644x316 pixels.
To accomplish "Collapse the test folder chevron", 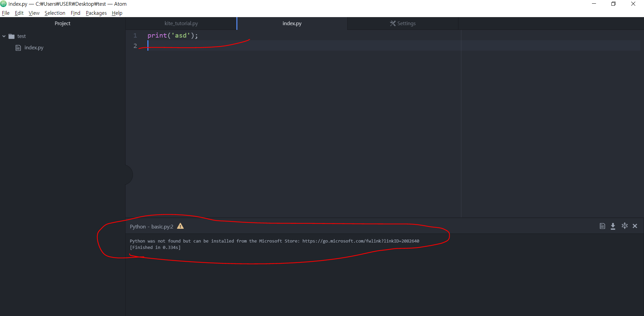I will coord(4,36).
